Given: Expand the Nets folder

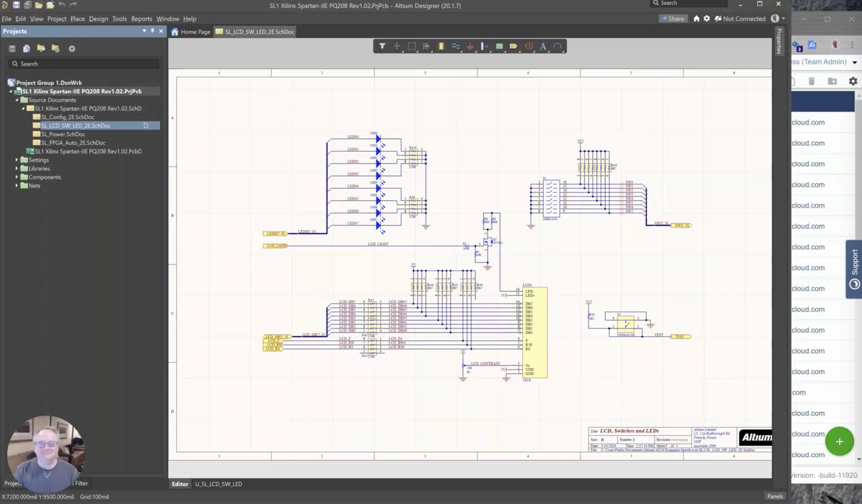Looking at the screenshot, I should coord(16,185).
